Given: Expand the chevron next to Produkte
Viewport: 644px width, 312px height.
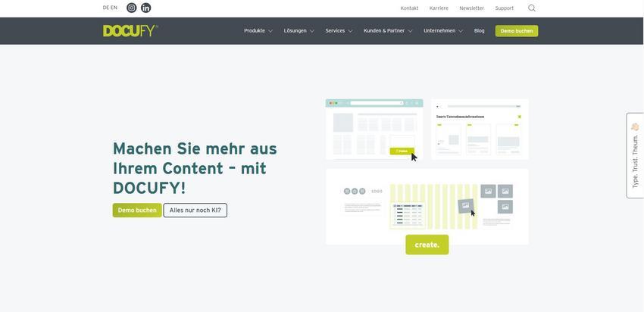Looking at the screenshot, I should pyautogui.click(x=270, y=31).
